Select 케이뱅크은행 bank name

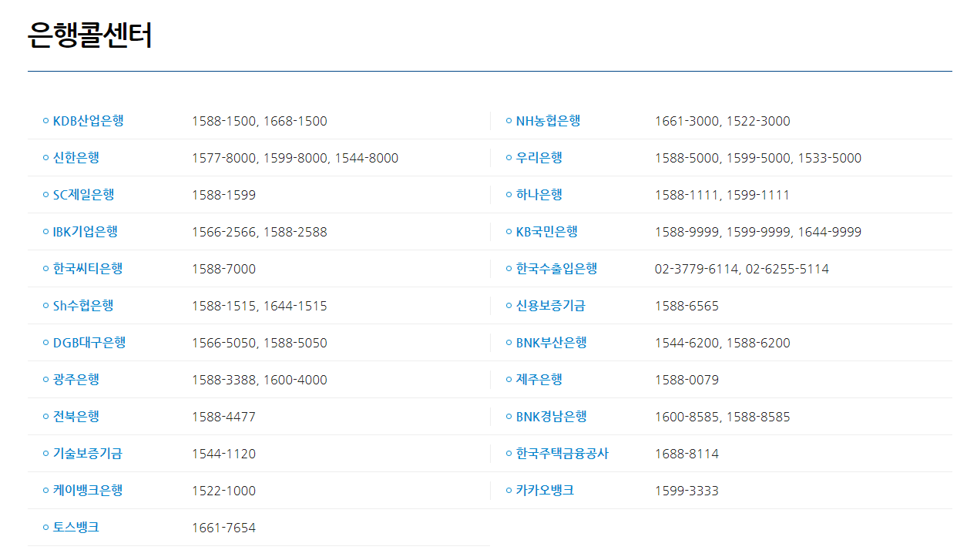tap(87, 491)
